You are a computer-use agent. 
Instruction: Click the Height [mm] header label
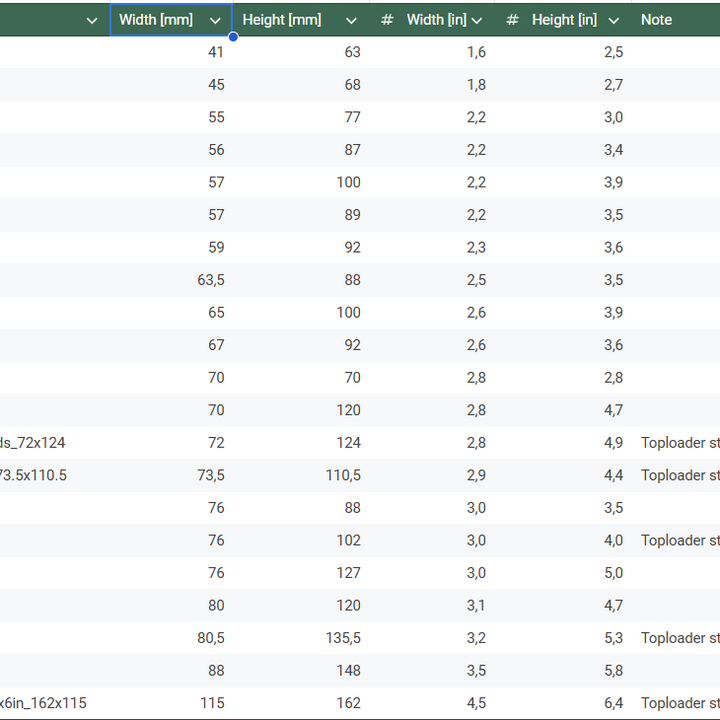tap(282, 20)
